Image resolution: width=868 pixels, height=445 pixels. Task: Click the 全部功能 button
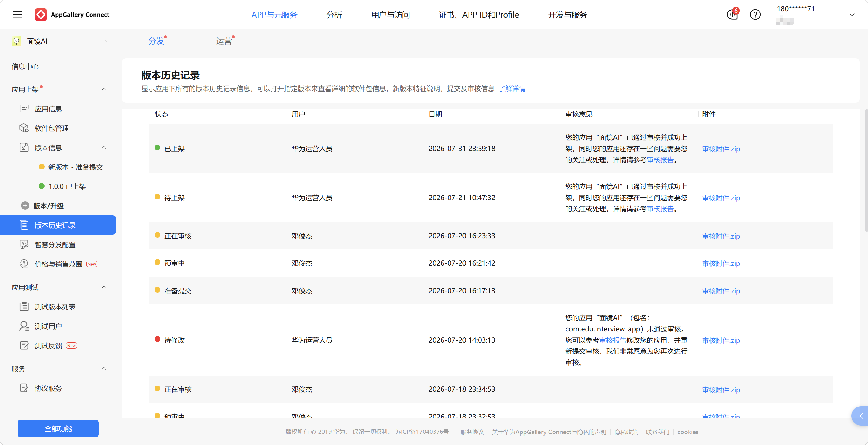click(x=58, y=429)
